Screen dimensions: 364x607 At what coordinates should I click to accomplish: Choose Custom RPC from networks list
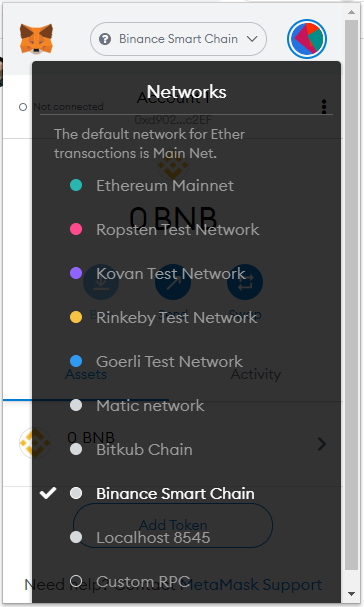tap(143, 581)
